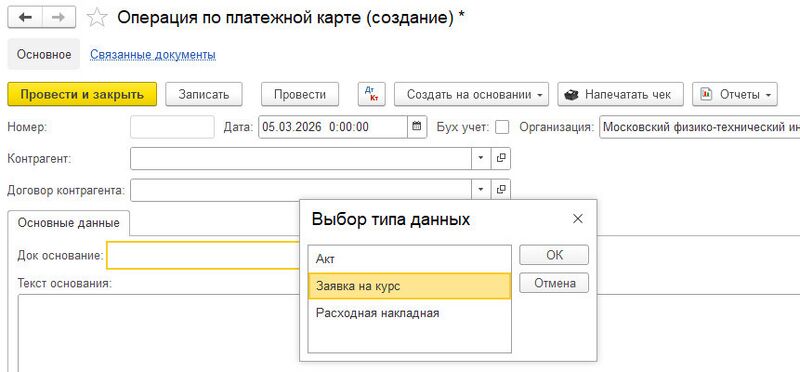Open Связанные документы link
Screen dimensions: 800x372
point(153,54)
